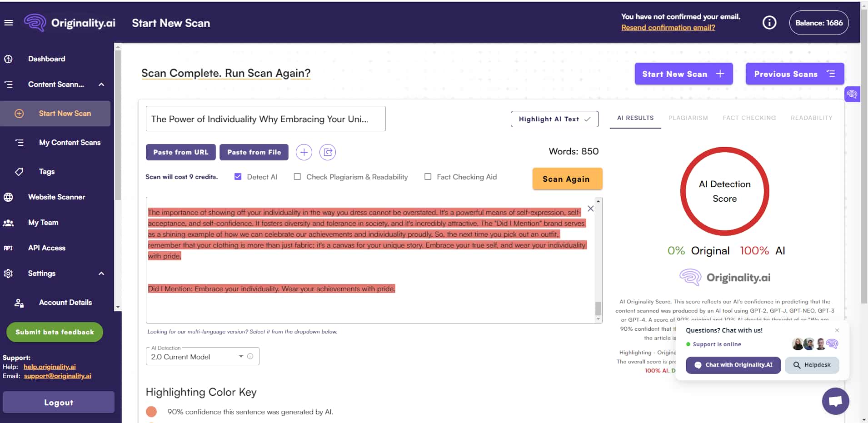Click the support agents avatars
Image resolution: width=868 pixels, height=423 pixels.
coord(815,344)
